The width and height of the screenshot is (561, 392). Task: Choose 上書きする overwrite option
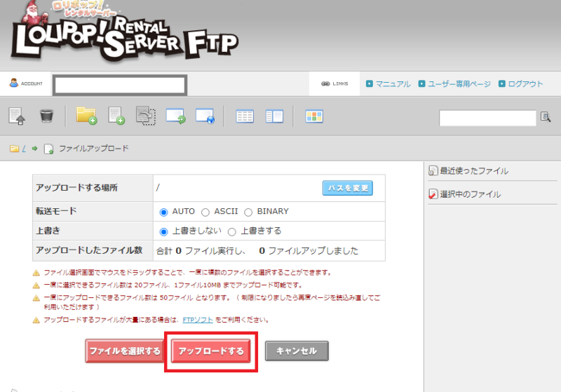click(231, 231)
